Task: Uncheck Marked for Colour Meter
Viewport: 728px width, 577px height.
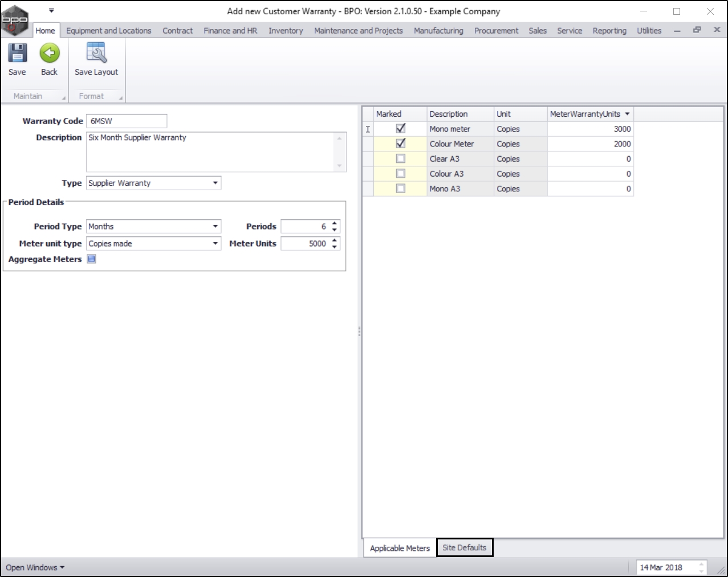Action: pos(401,144)
